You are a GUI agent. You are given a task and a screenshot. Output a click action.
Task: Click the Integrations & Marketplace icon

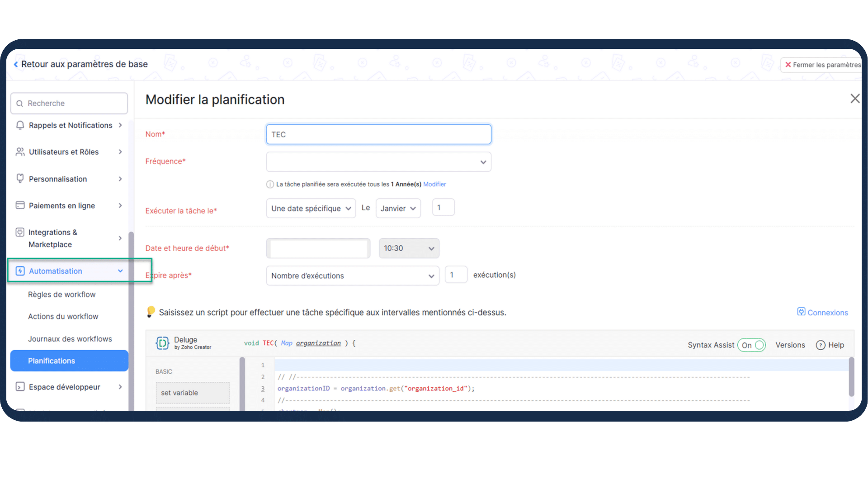pos(20,232)
